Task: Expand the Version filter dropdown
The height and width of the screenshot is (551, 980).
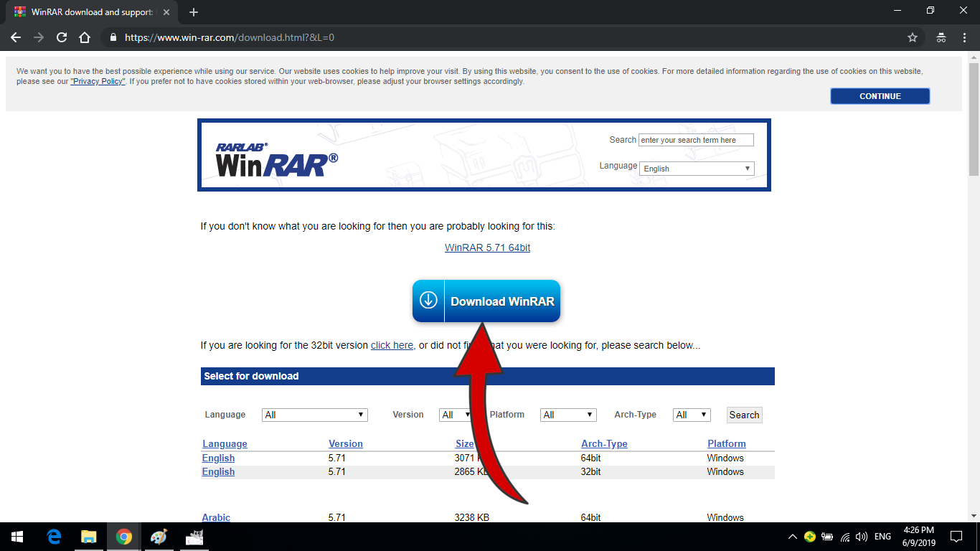Action: [456, 415]
